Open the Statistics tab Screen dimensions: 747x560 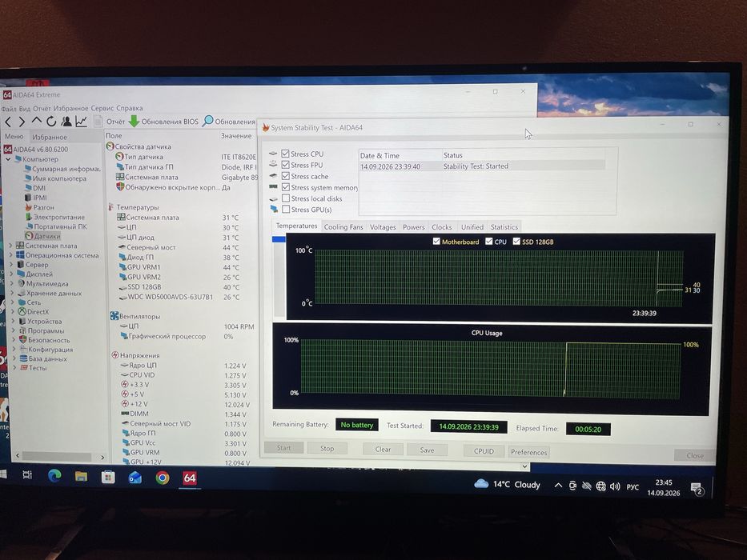pos(504,227)
